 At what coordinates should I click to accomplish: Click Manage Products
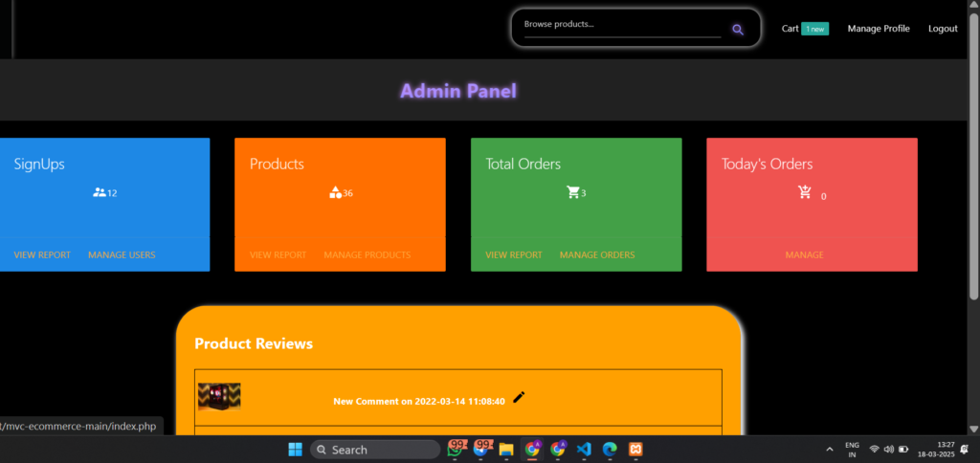(367, 254)
